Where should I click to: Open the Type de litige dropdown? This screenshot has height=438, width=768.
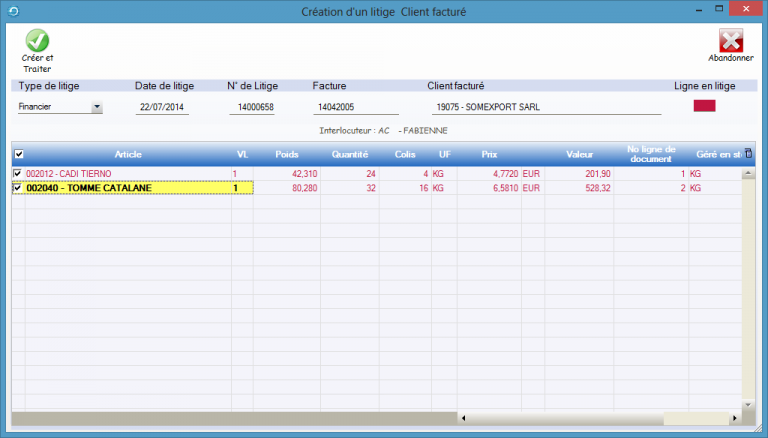97,107
